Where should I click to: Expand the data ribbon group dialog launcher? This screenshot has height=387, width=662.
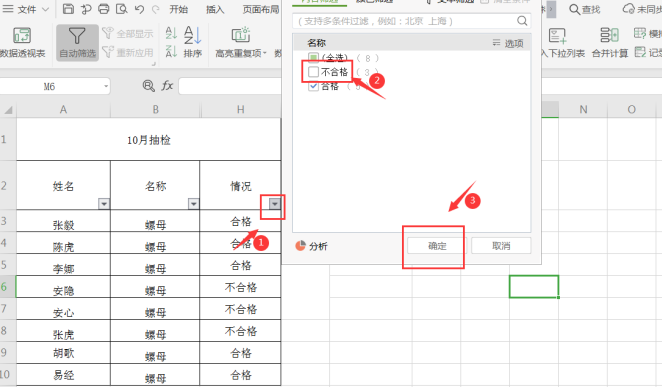coord(154,64)
